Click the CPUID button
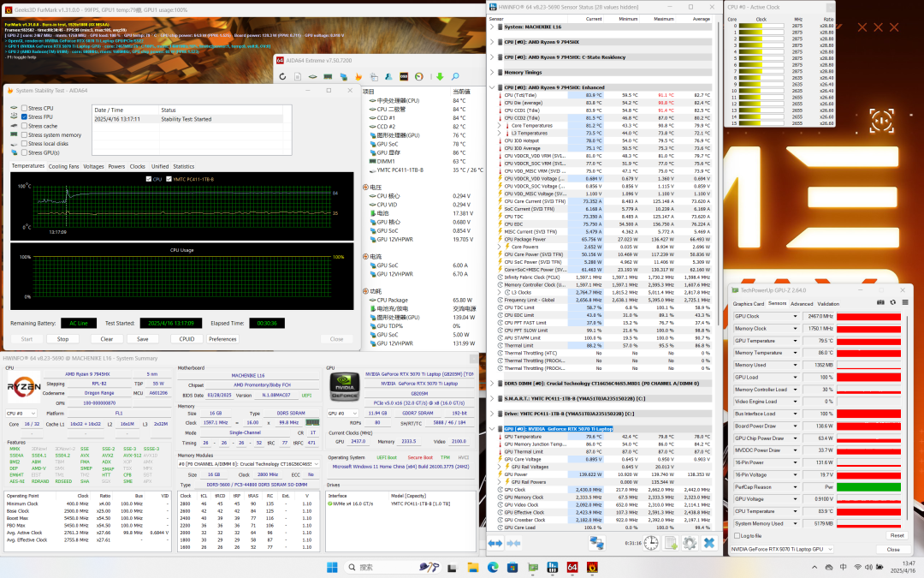Image resolution: width=924 pixels, height=578 pixels. [187, 339]
